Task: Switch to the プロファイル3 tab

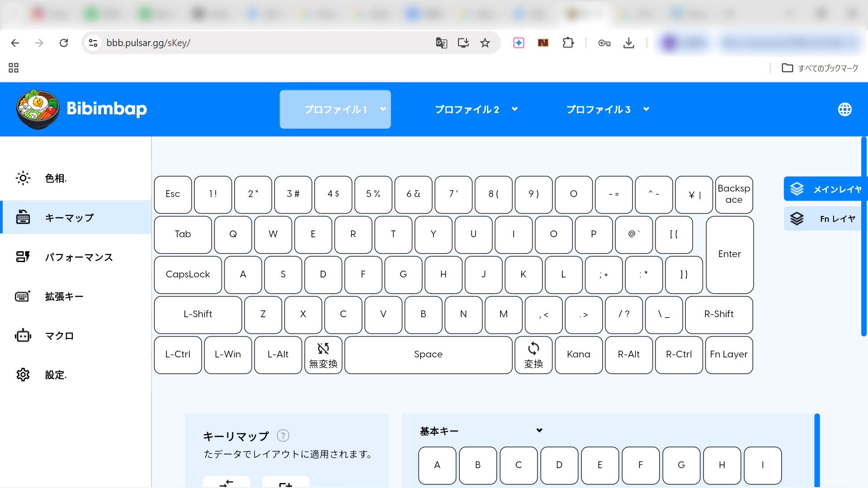Action: pos(598,109)
